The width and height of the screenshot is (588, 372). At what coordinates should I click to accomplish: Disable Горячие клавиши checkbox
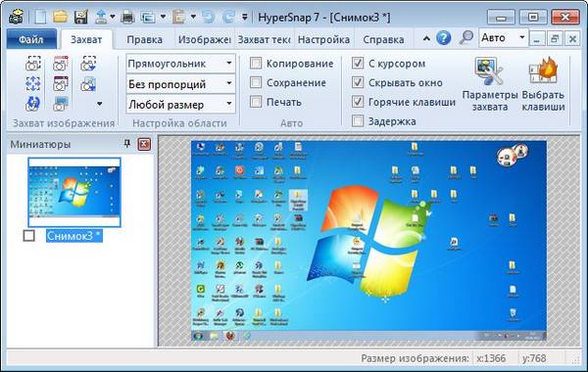click(x=358, y=102)
